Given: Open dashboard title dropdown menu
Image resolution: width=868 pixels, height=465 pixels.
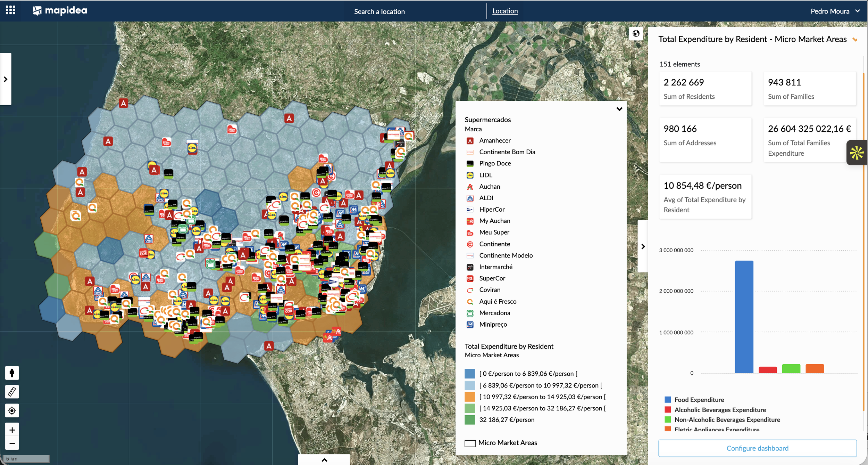Looking at the screenshot, I should tap(855, 40).
